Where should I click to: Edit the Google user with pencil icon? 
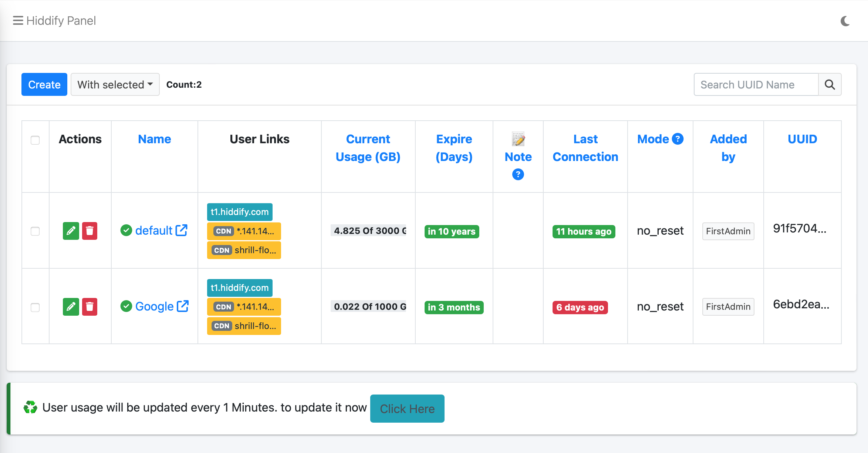point(71,307)
